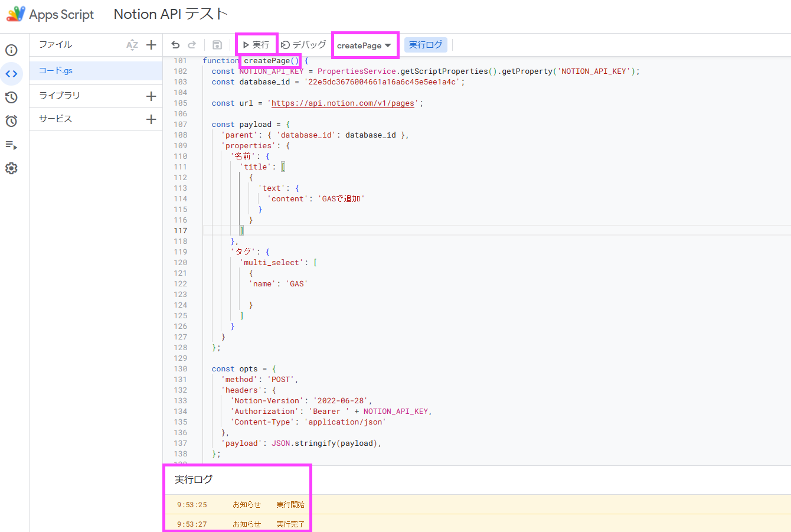Add a new file with plus icon
The width and height of the screenshot is (791, 532).
pyautogui.click(x=151, y=45)
